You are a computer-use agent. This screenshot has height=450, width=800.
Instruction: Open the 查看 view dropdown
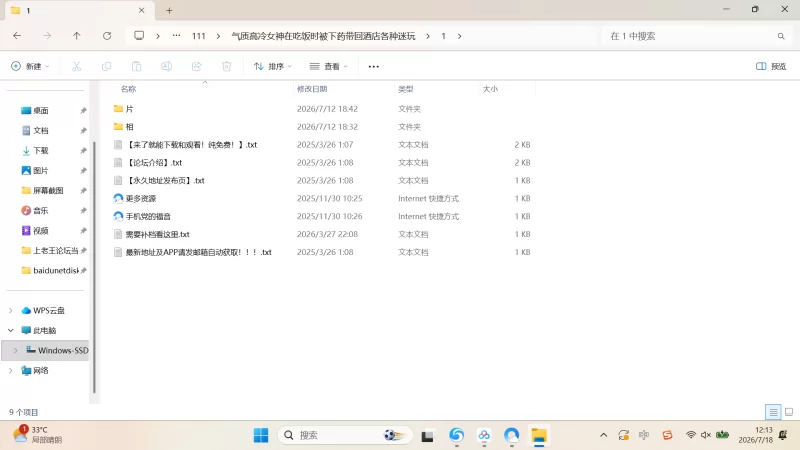tap(329, 66)
